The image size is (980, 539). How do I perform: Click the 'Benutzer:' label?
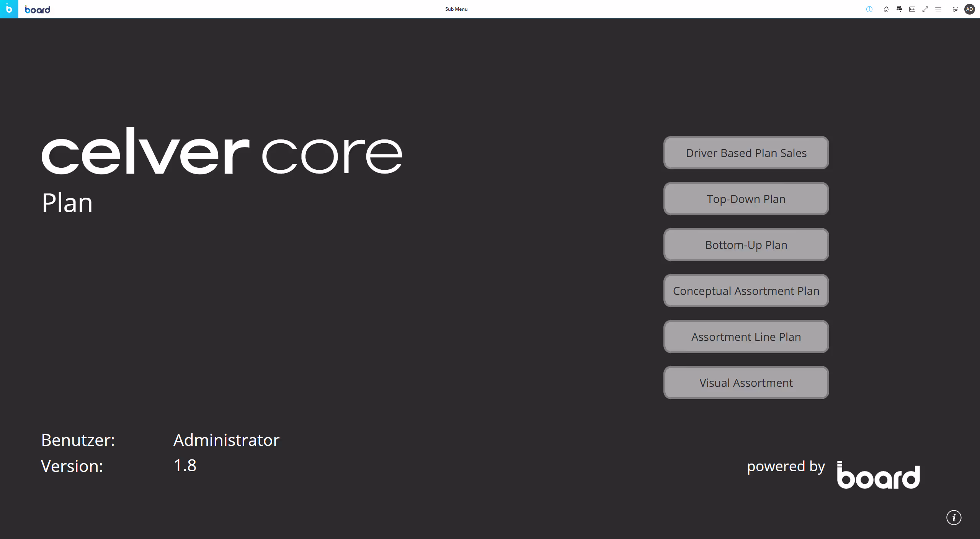[x=78, y=440]
